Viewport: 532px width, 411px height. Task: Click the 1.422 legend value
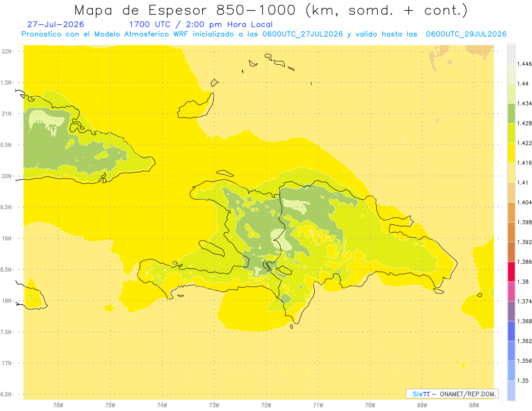tap(524, 143)
